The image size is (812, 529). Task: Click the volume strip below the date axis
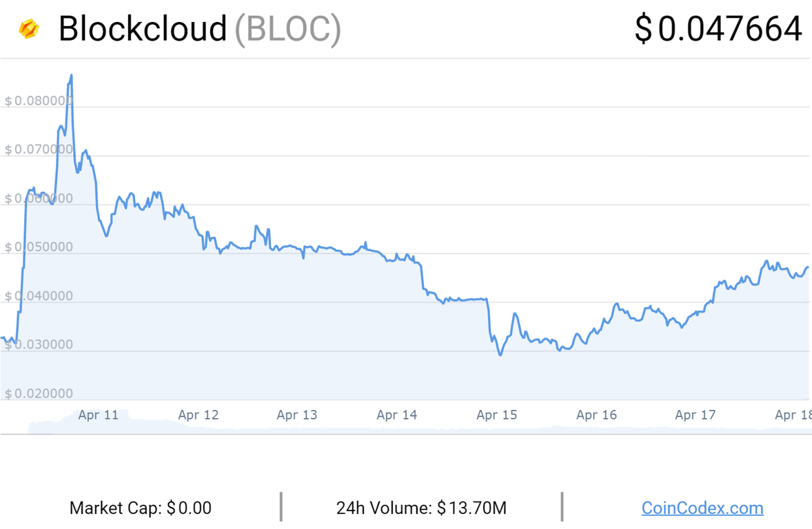(414, 429)
